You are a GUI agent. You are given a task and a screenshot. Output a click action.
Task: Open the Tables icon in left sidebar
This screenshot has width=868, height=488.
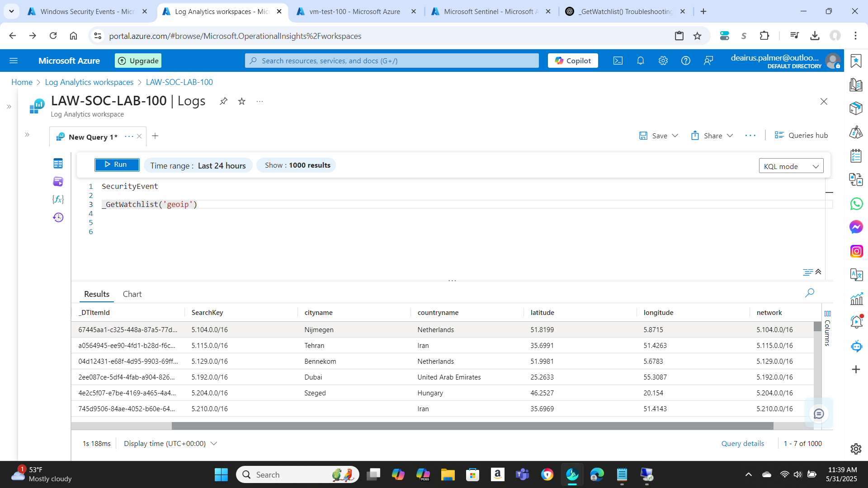pos(58,163)
